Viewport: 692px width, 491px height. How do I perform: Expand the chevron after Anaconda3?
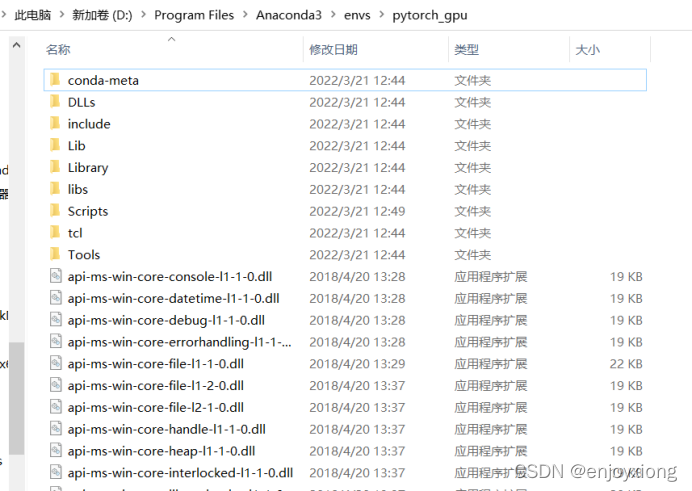coord(333,15)
